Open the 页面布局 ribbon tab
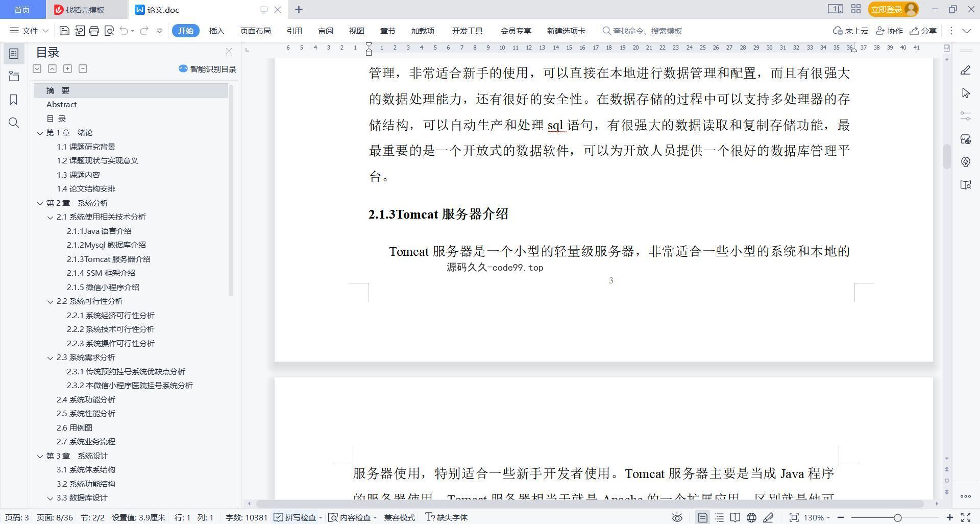This screenshot has height=524, width=980. (x=255, y=31)
